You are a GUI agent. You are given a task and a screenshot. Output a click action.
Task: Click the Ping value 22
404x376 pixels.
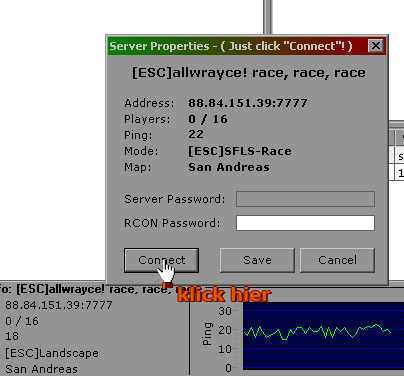tap(196, 134)
